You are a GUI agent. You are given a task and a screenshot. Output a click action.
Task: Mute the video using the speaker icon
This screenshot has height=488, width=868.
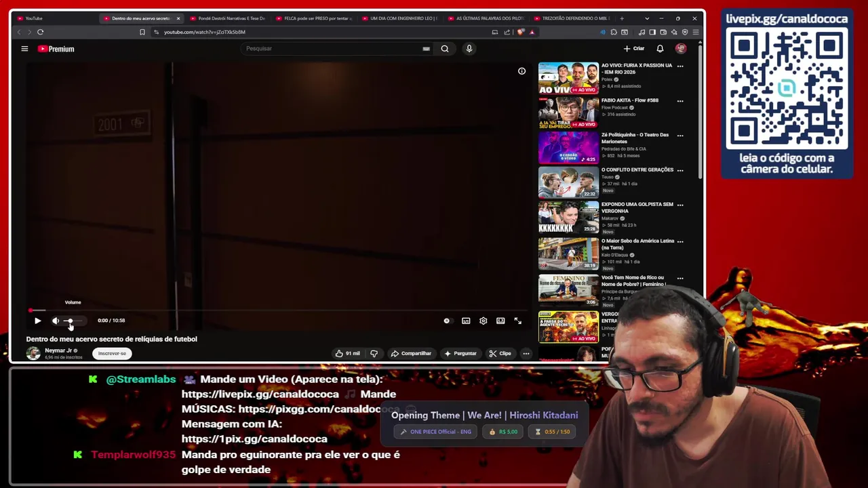[56, 321]
